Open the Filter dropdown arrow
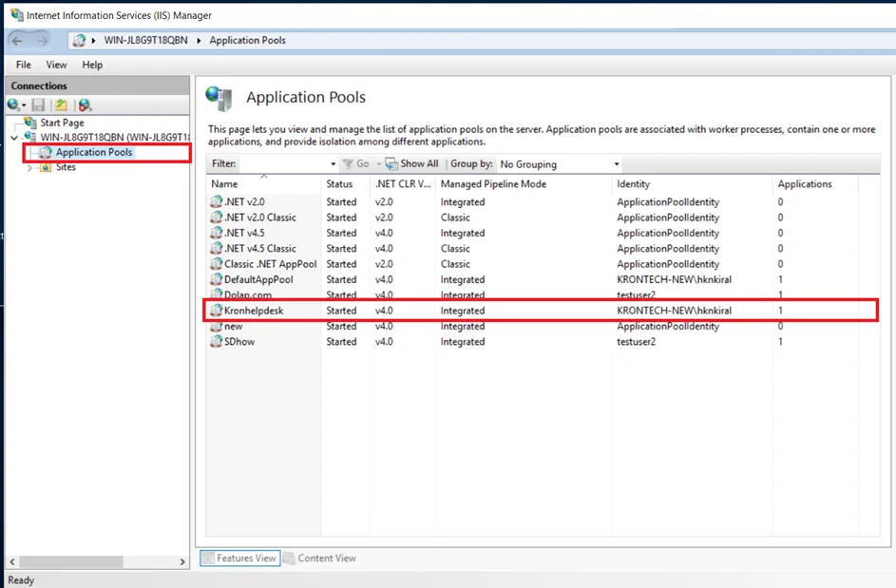 click(334, 164)
